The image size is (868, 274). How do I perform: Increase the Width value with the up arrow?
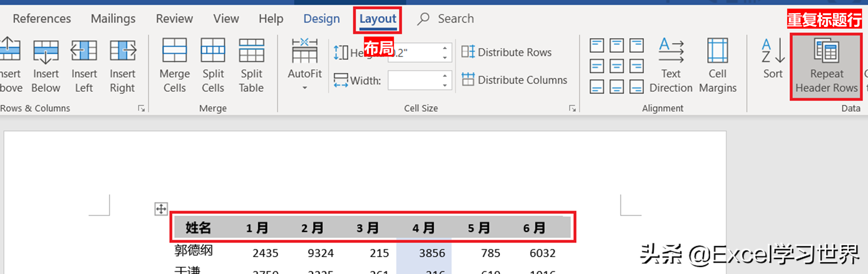tap(445, 75)
